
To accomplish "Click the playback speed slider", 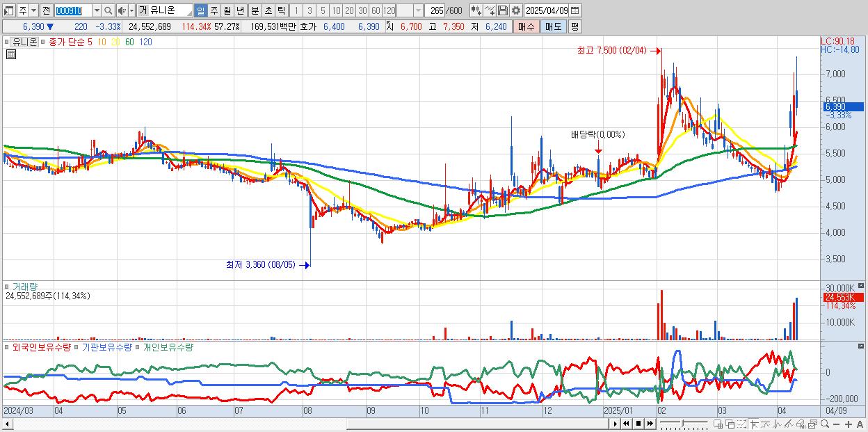I will 684,424.
